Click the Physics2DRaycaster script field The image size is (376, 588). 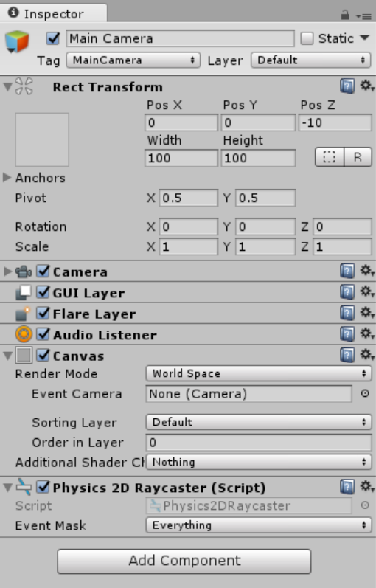249,505
